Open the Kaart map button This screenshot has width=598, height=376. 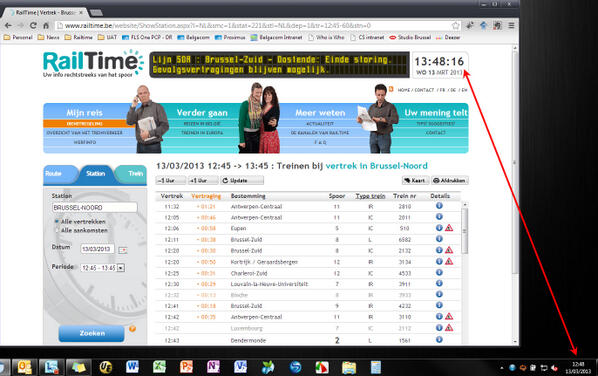tap(415, 180)
